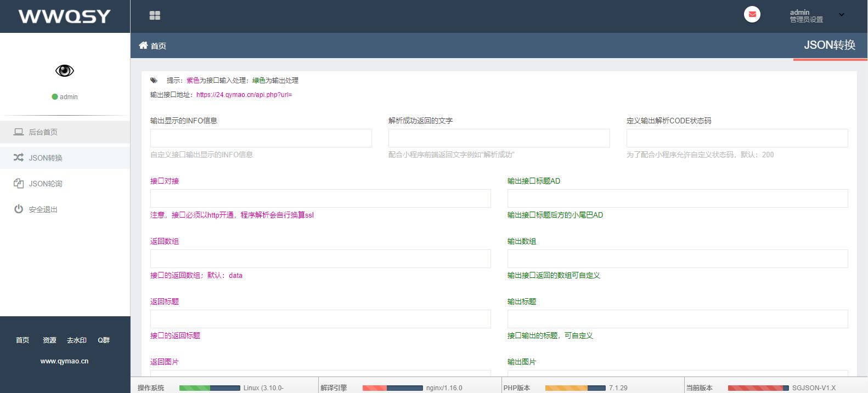Click the laptop icon beside 后台首页
Image resolution: width=868 pixels, height=393 pixels.
[19, 132]
